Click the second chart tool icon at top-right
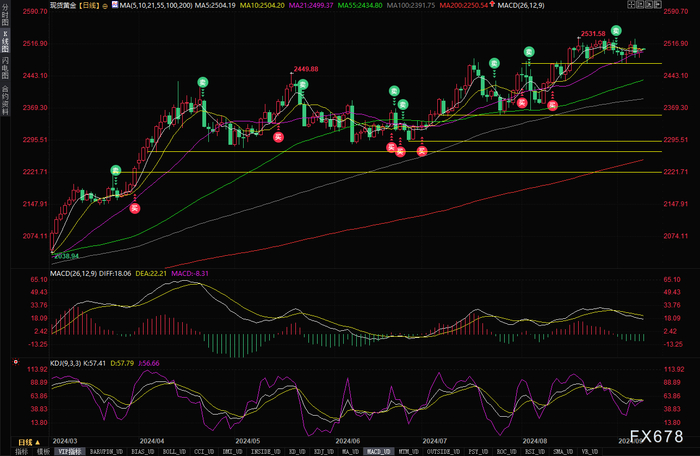This screenshot has width=700, height=456. (x=640, y=5)
